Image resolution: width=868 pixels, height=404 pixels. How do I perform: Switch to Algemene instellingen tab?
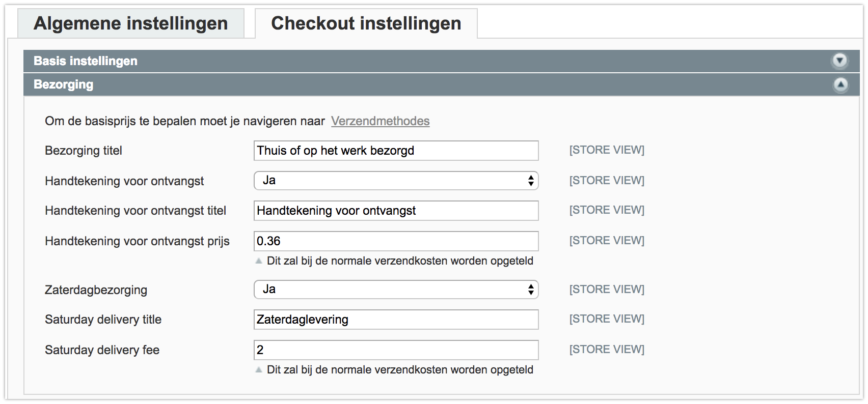point(131,23)
